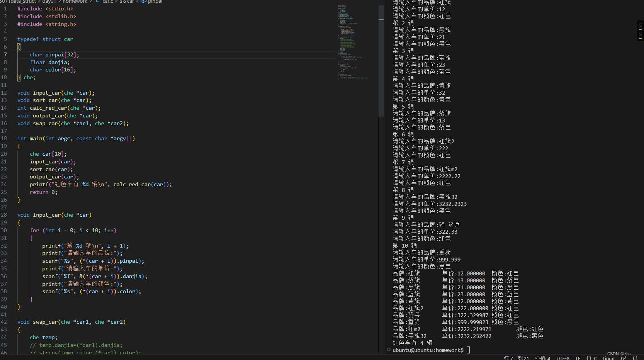Click terminal heading '第 6 辆'
This screenshot has height=360, width=644.
pyautogui.click(x=403, y=134)
